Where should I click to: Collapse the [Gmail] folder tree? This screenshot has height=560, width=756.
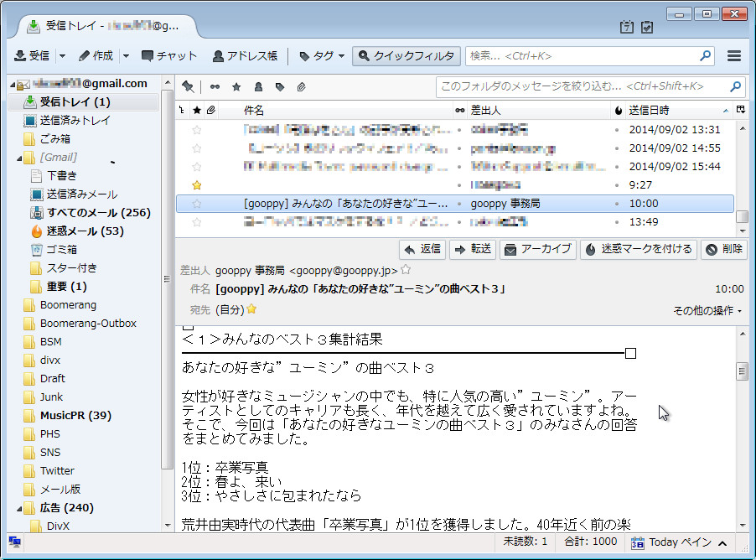pos(21,157)
